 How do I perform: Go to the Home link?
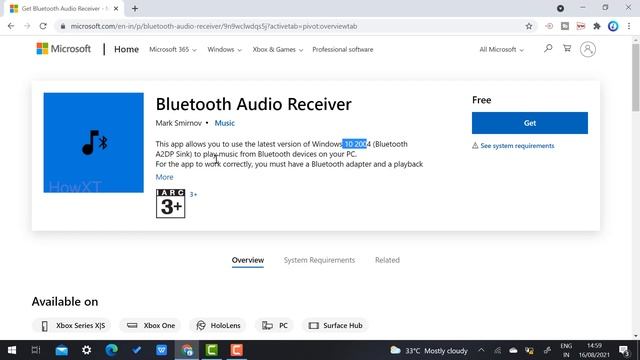pyautogui.click(x=126, y=49)
